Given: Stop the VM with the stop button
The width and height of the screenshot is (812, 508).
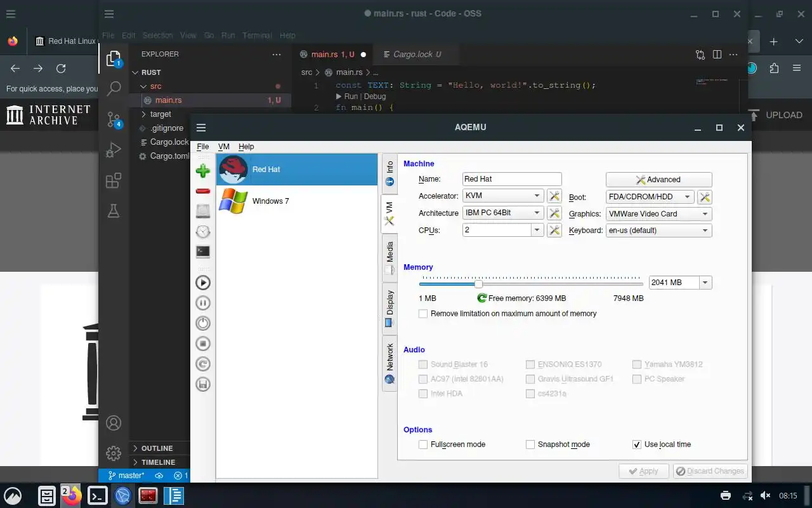Looking at the screenshot, I should tap(203, 344).
